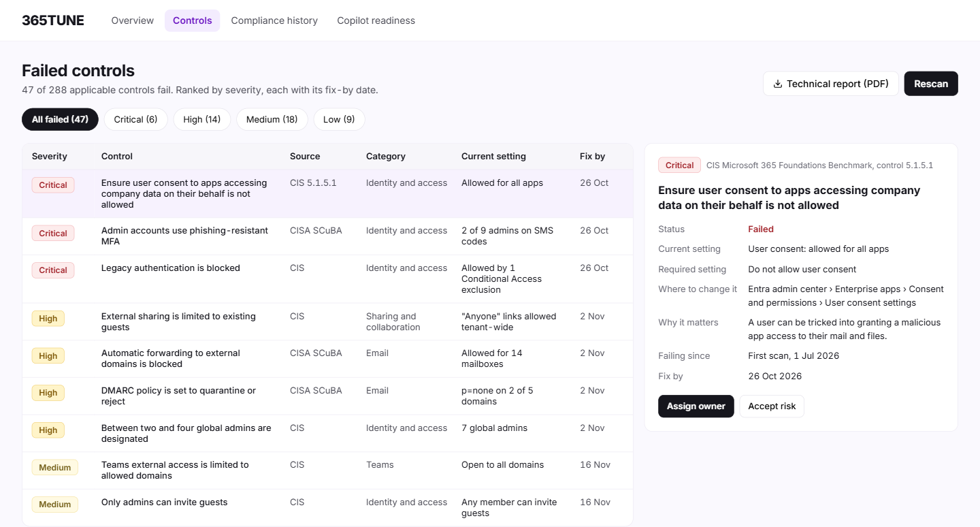
Task: Filter by Low (9) controls
Action: [x=339, y=119]
